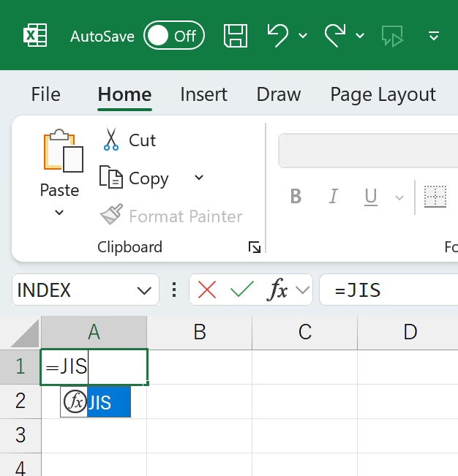Open Insert Function fx button
The width and height of the screenshot is (458, 476).
click(x=278, y=290)
